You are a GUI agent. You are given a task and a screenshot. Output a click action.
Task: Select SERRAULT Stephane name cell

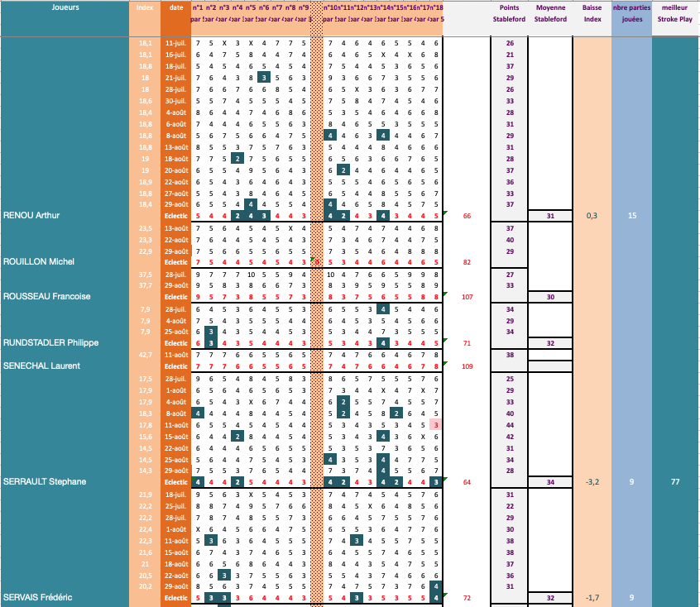tap(45, 482)
